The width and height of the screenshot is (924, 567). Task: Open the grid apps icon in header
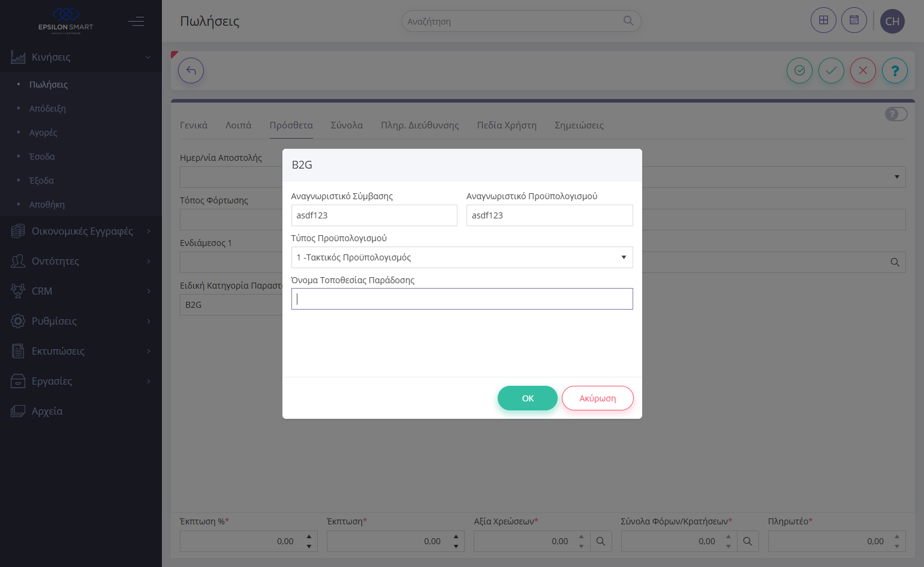click(x=823, y=20)
